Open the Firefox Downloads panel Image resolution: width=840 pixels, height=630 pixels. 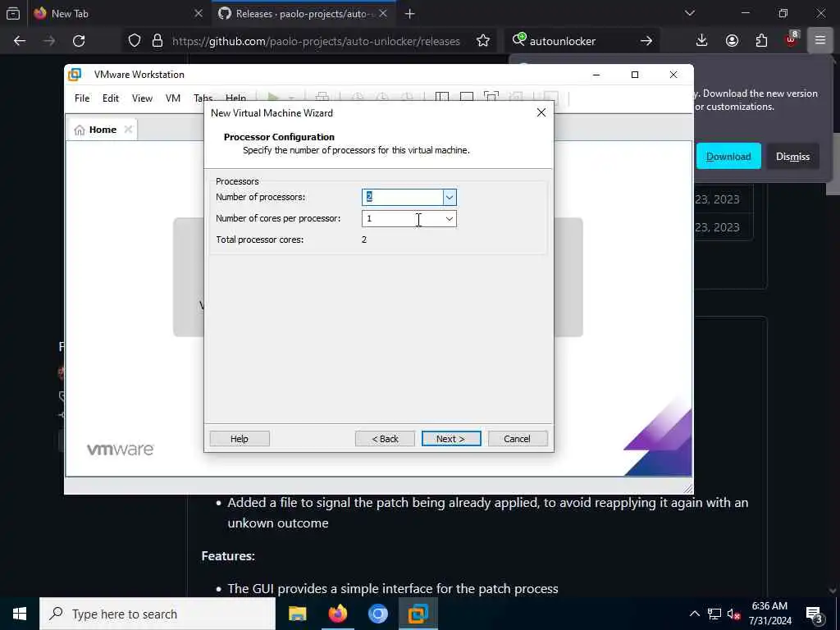702,41
